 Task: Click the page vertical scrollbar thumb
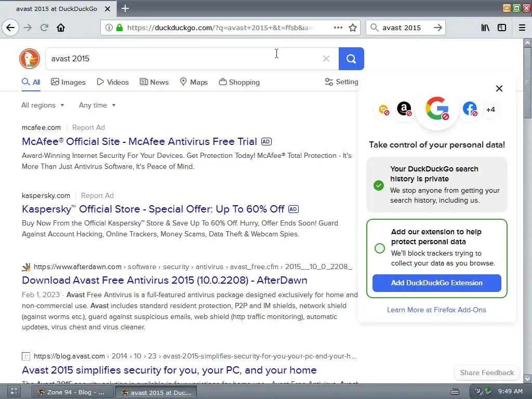tap(527, 83)
